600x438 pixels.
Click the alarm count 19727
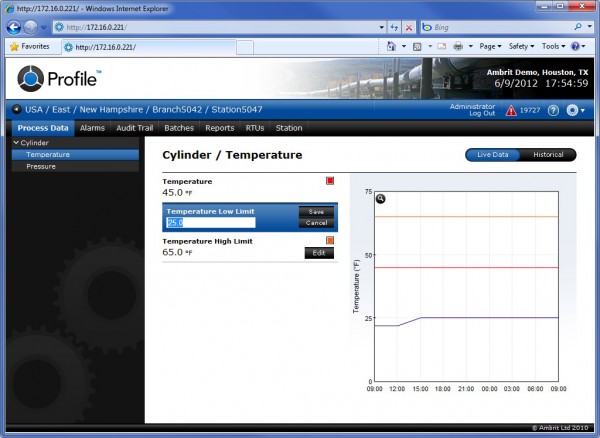click(x=530, y=111)
